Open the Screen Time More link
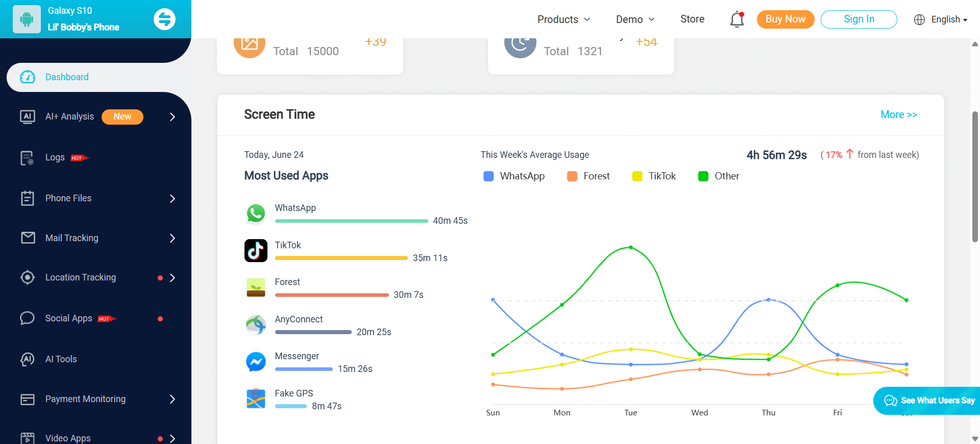This screenshot has height=444, width=980. [x=899, y=114]
